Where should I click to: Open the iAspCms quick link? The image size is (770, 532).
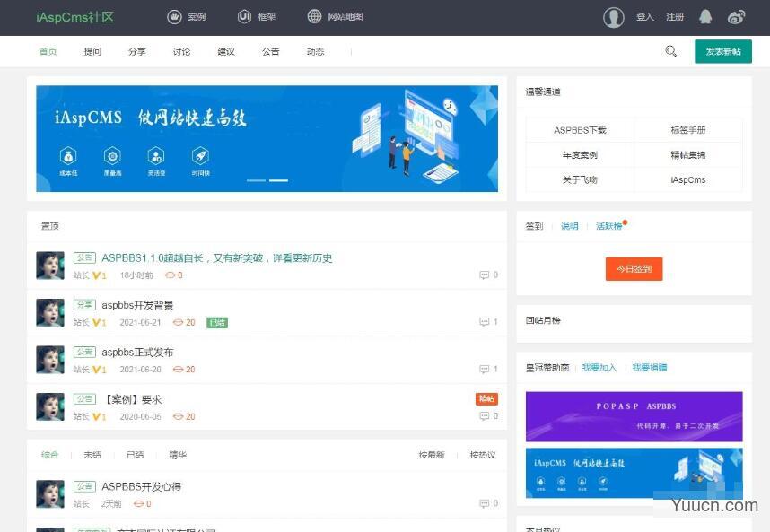[688, 180]
